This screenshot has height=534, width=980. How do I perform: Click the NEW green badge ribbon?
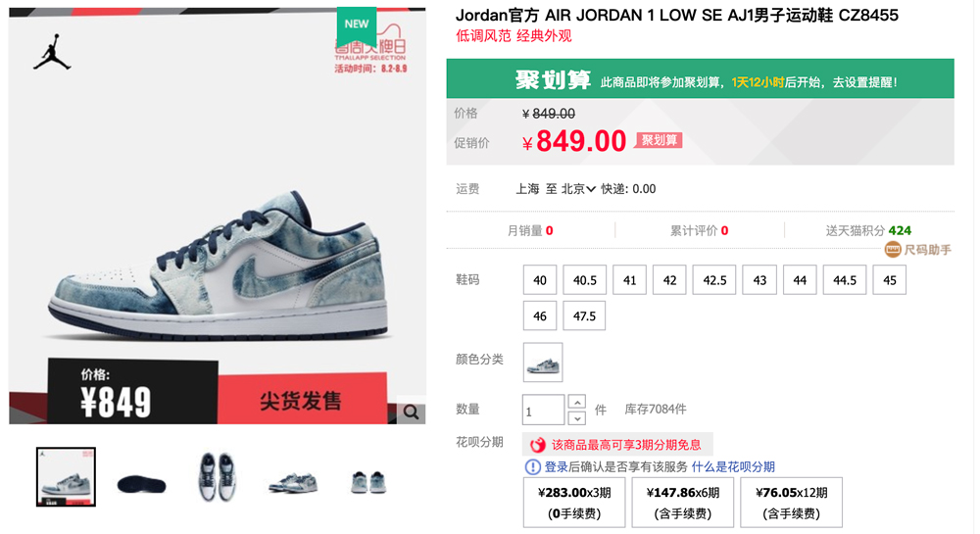click(x=357, y=24)
